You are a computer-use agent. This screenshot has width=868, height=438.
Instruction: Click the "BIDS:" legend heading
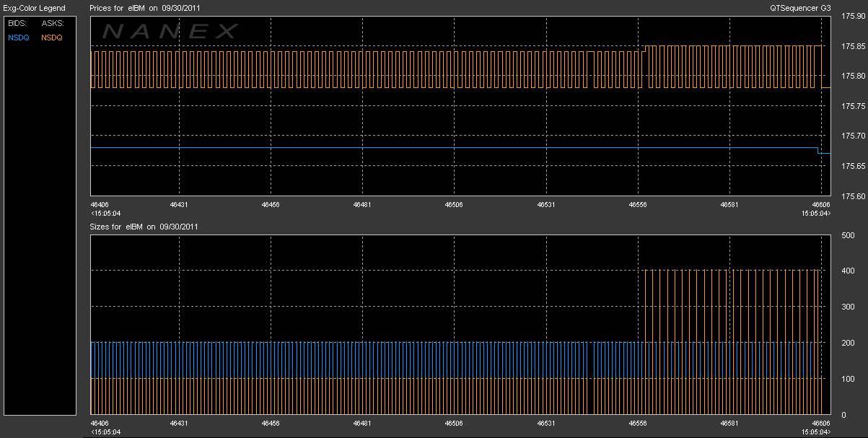point(17,23)
